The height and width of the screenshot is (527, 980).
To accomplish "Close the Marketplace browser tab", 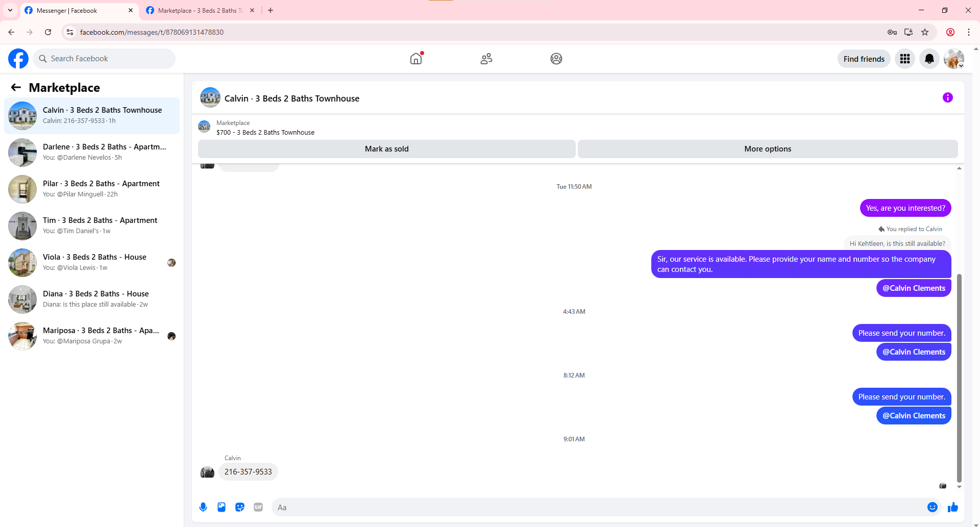I will click(252, 10).
